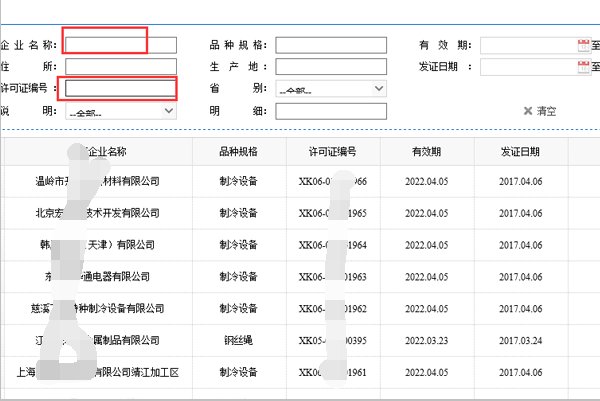The width and height of the screenshot is (600, 401).
Task: Open the 有效期 calendar picker icon
Action: (x=584, y=45)
